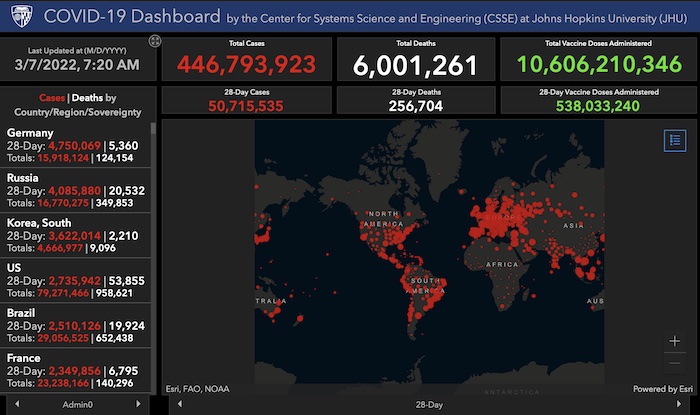Select the Admin0 level tab

click(x=78, y=404)
